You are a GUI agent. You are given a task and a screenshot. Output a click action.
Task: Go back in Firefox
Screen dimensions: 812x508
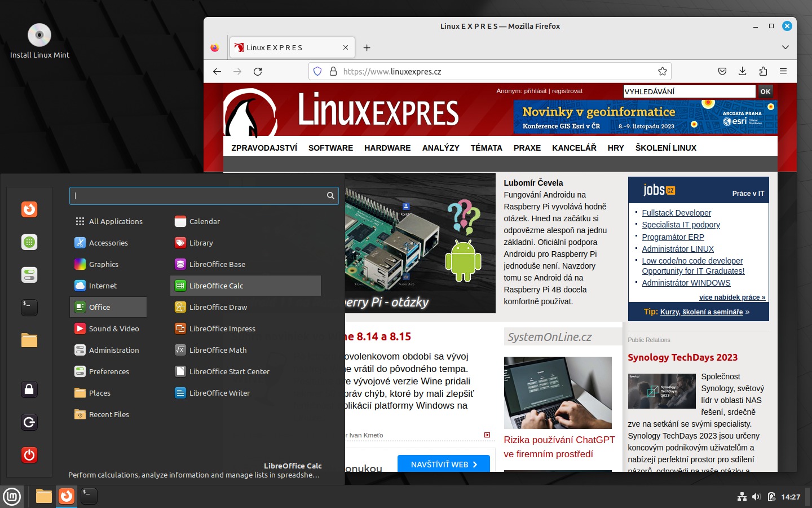point(217,71)
